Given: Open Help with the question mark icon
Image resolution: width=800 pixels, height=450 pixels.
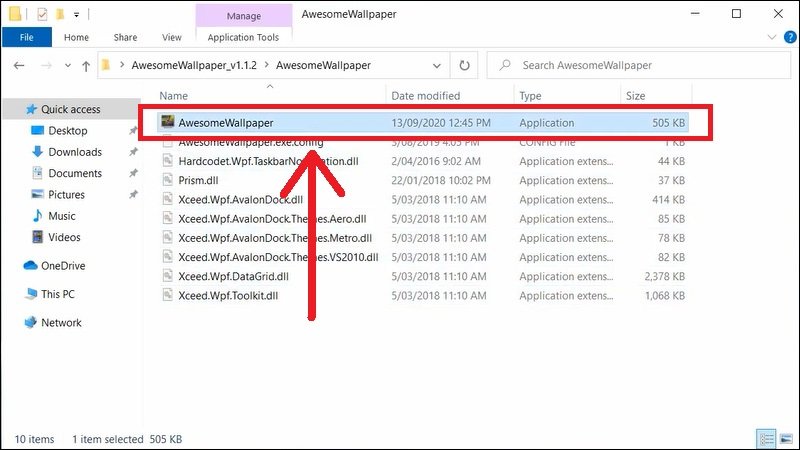Looking at the screenshot, I should [785, 38].
